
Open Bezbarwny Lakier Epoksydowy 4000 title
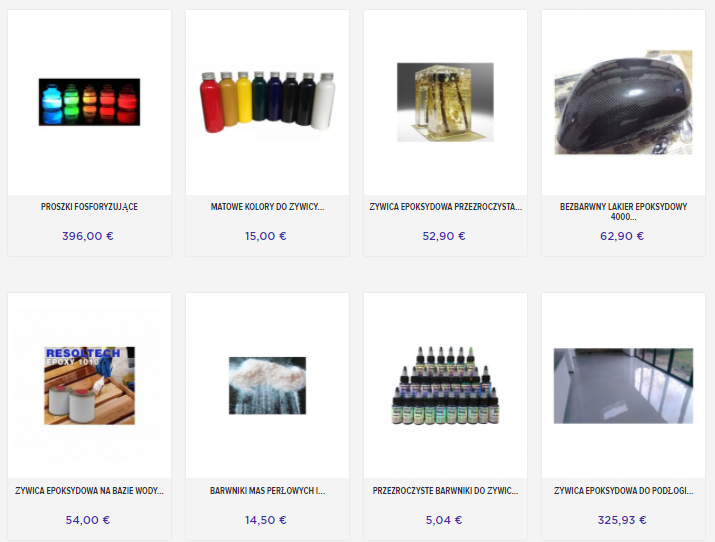click(x=623, y=212)
